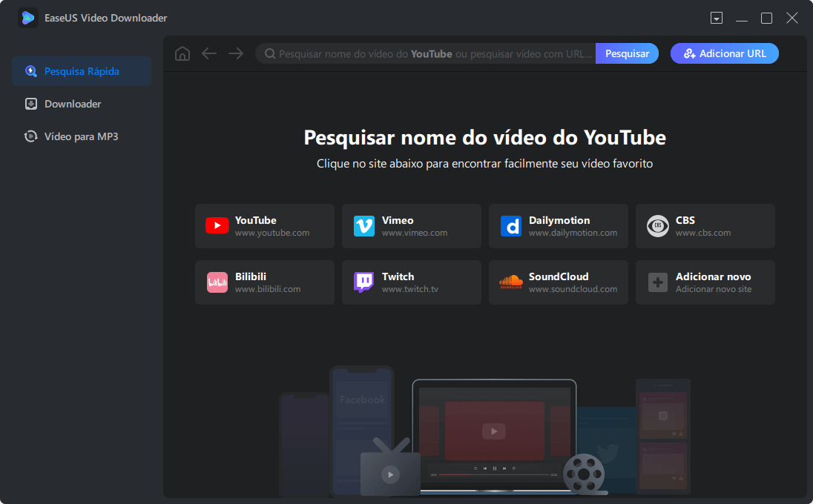813x504 pixels.
Task: Click the Dailymotion logo icon
Action: (x=510, y=226)
